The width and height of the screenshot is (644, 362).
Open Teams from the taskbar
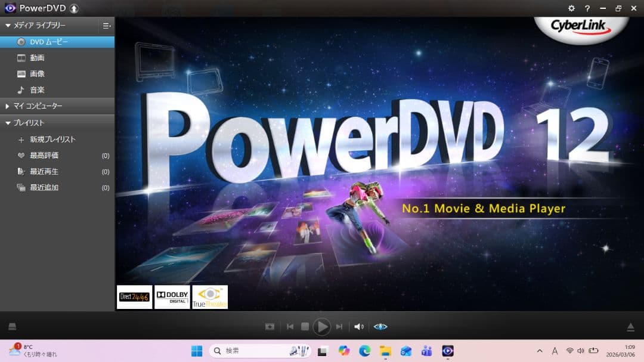pyautogui.click(x=427, y=351)
